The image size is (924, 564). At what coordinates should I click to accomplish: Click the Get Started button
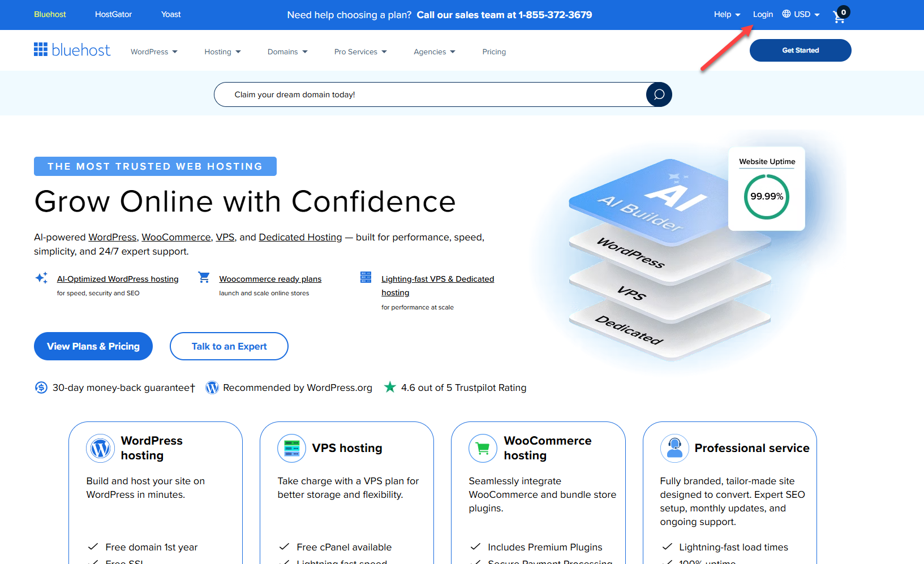coord(800,50)
